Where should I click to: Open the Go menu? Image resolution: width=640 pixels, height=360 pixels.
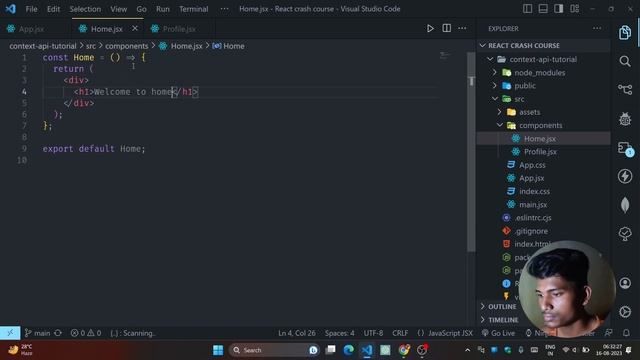[141, 9]
